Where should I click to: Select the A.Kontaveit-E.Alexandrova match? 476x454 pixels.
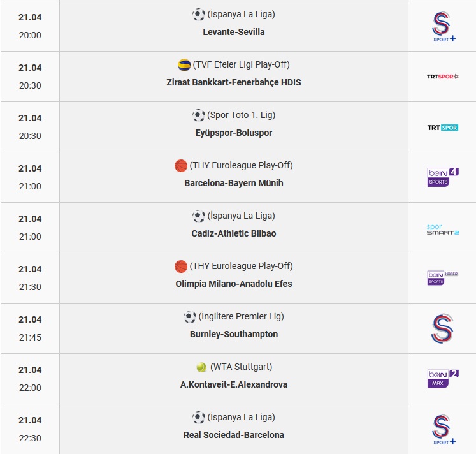coord(234,384)
